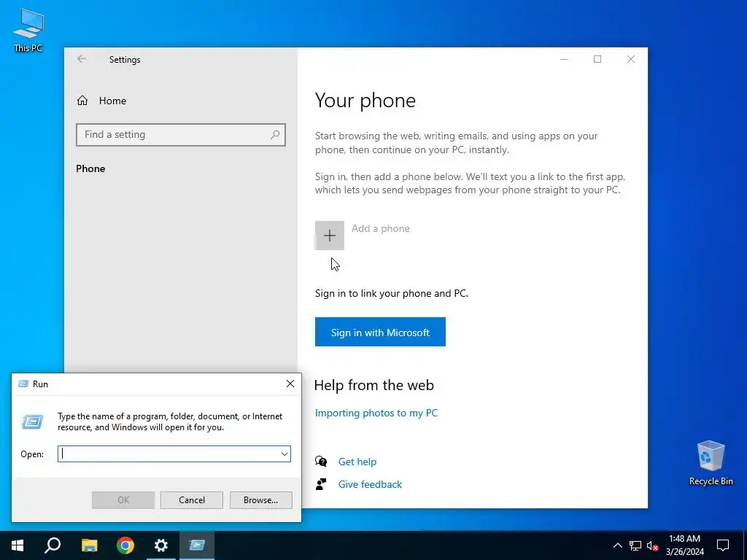Click the Find a setting search field
Screen dimensions: 747x560
pos(181,135)
